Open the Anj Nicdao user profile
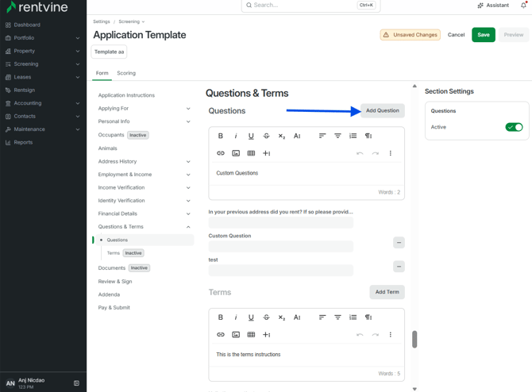Image resolution: width=532 pixels, height=392 pixels. 31,382
